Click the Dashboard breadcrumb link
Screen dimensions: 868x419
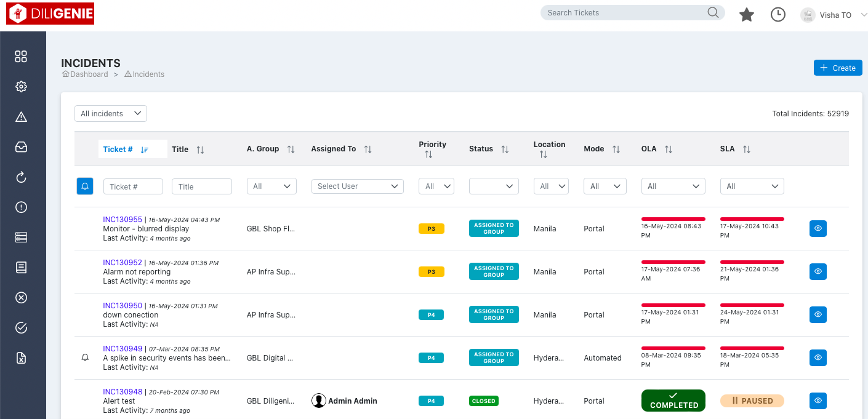click(x=89, y=74)
